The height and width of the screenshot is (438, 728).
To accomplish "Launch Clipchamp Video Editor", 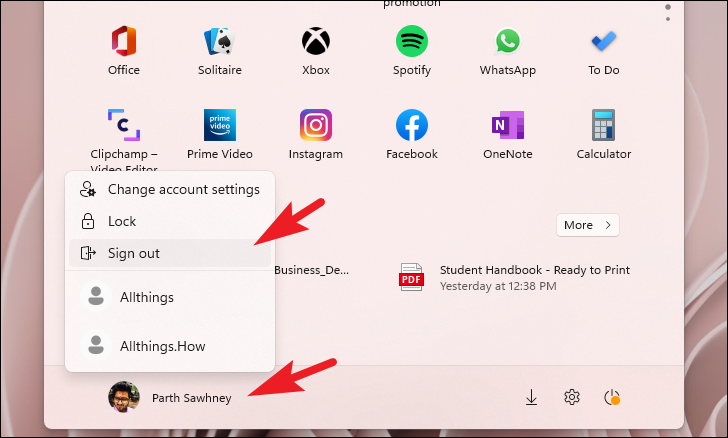I will coord(124,139).
